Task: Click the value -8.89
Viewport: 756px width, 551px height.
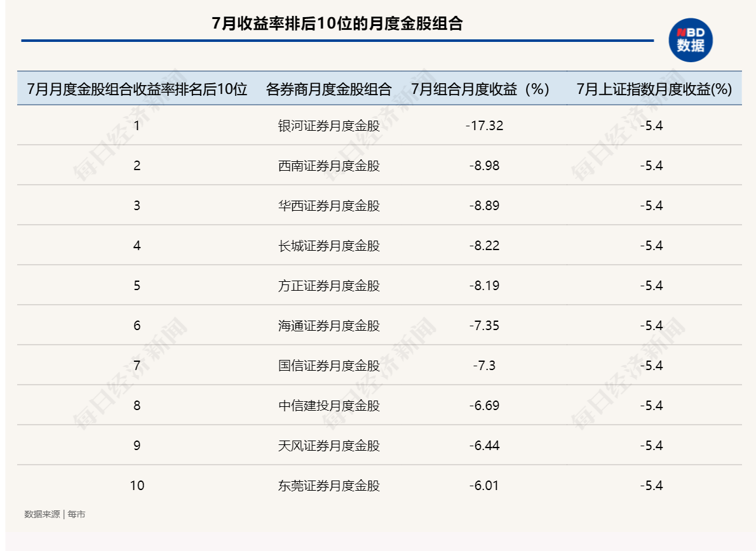Action: tap(485, 206)
